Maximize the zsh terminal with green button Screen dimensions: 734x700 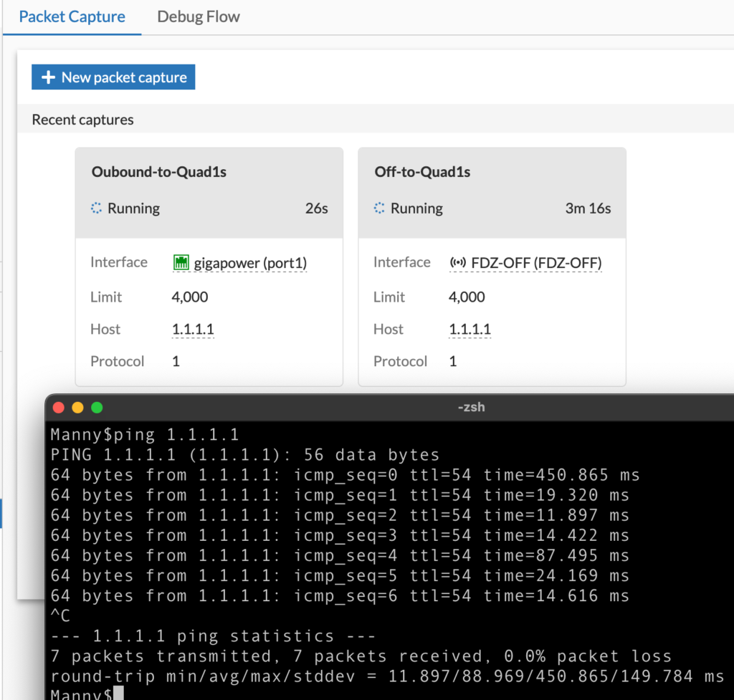97,408
